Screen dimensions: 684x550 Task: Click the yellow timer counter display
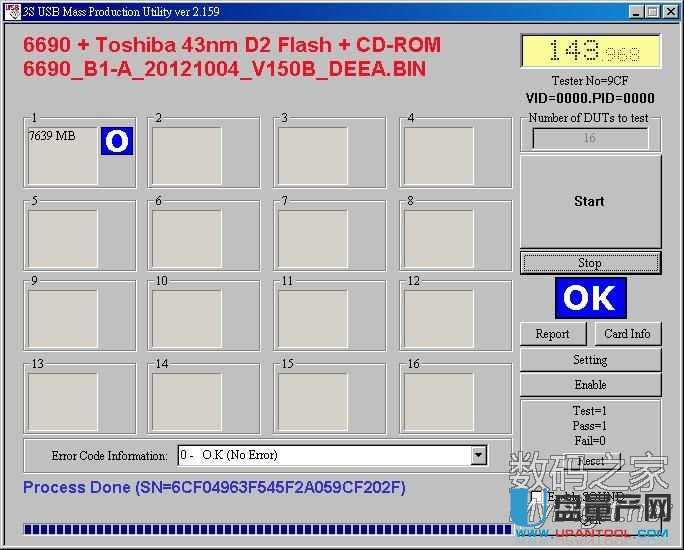pyautogui.click(x=590, y=51)
